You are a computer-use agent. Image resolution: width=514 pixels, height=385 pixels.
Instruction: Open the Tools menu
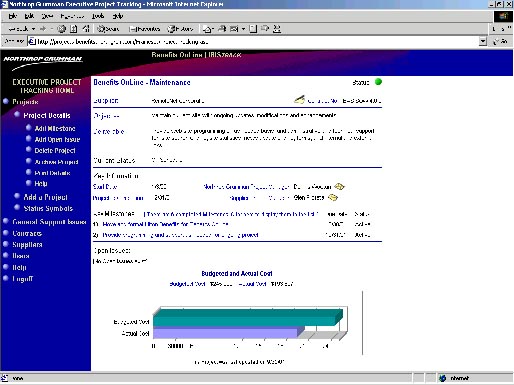[98, 16]
